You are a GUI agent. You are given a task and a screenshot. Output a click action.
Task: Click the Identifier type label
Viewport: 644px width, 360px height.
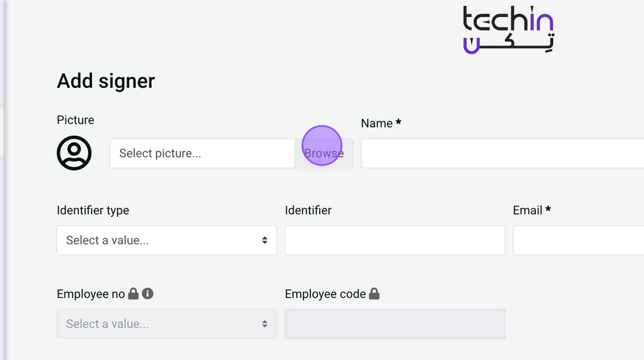click(93, 210)
